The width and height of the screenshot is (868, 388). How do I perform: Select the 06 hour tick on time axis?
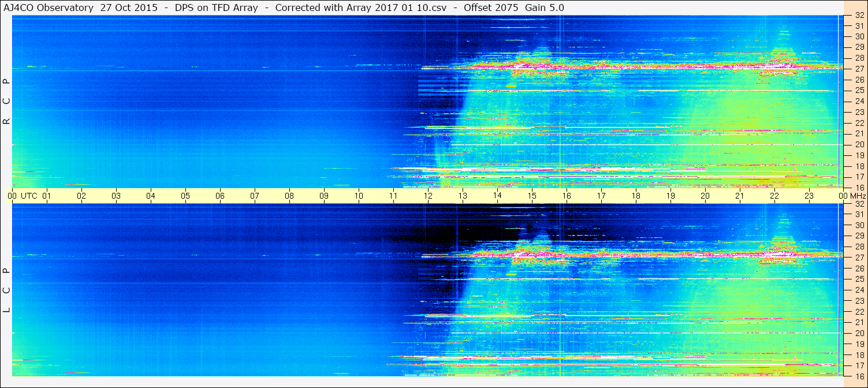tap(220, 196)
